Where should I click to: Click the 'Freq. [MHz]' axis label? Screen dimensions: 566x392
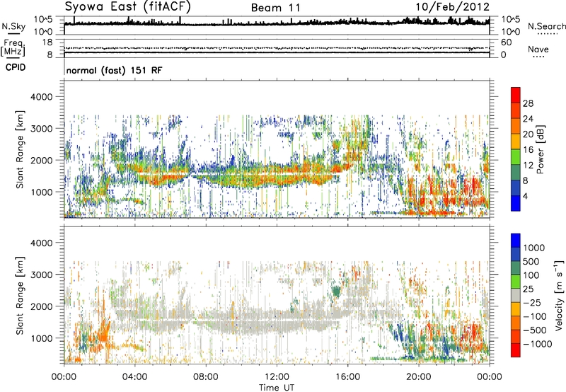(x=13, y=48)
